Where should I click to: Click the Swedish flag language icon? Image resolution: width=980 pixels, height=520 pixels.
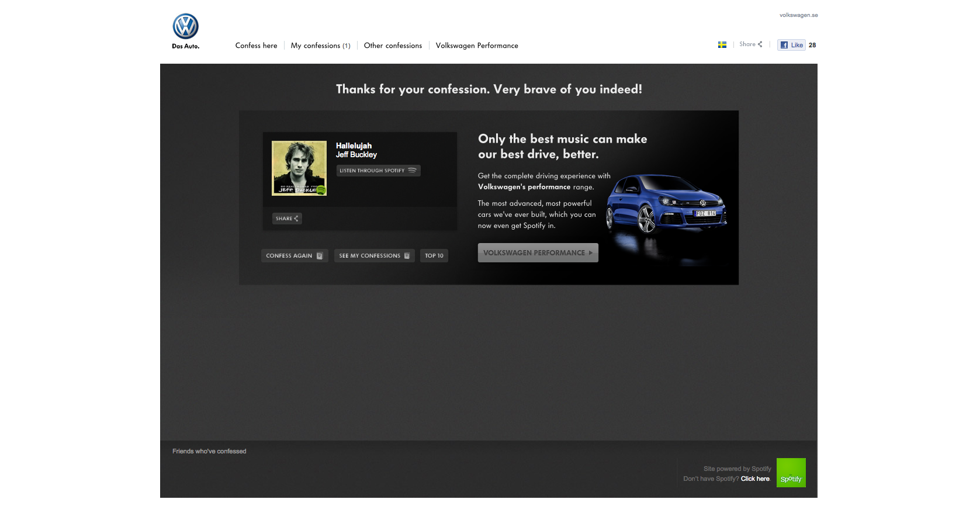click(x=722, y=44)
